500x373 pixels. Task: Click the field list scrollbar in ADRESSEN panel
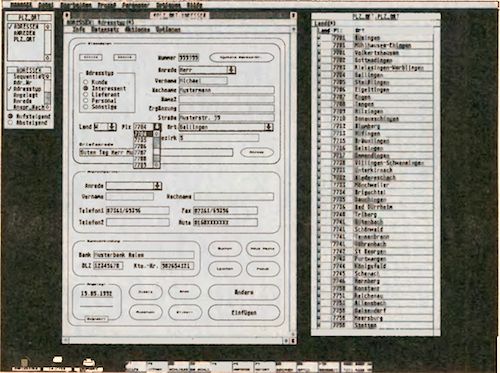(x=48, y=92)
